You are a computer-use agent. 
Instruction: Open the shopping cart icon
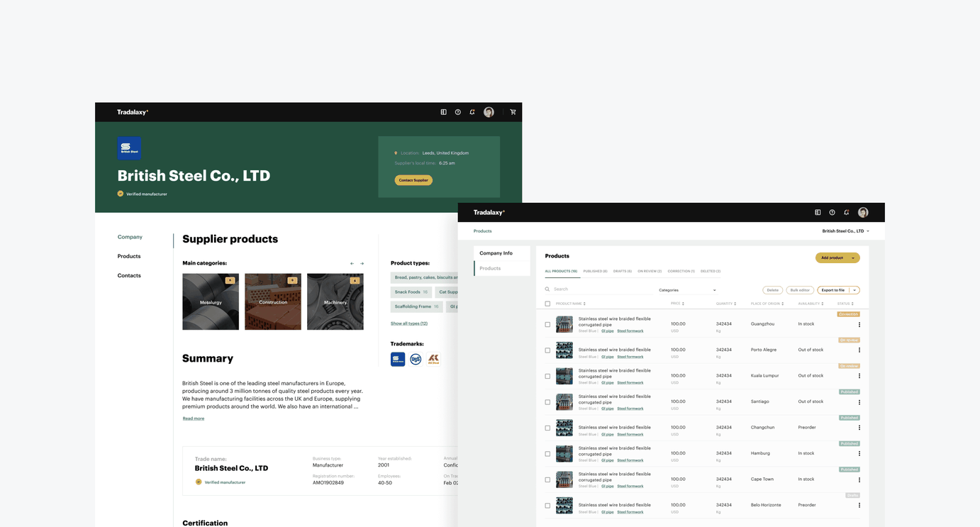click(513, 112)
